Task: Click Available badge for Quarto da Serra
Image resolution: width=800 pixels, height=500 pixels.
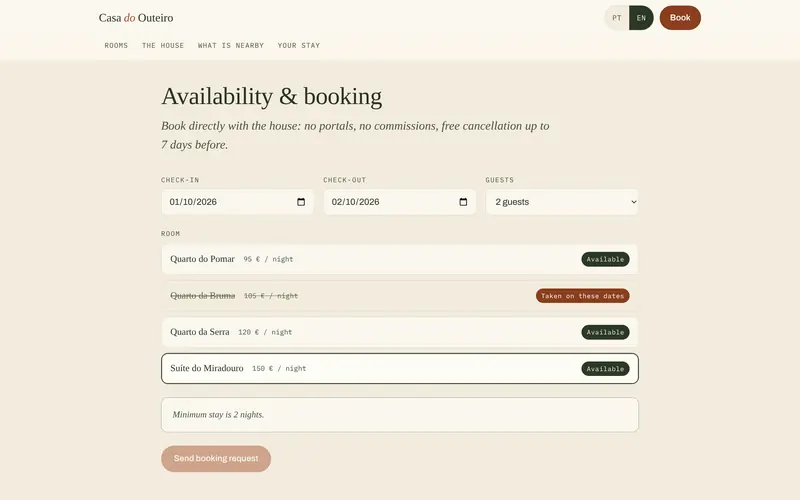Action: tap(605, 332)
